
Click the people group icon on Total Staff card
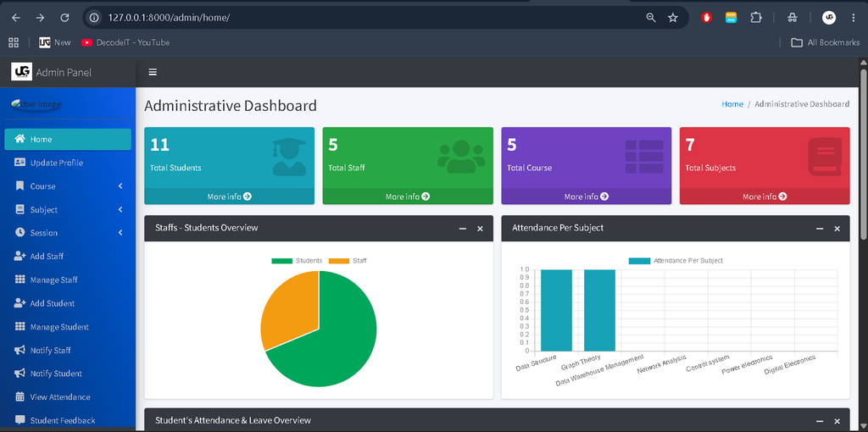click(x=461, y=157)
